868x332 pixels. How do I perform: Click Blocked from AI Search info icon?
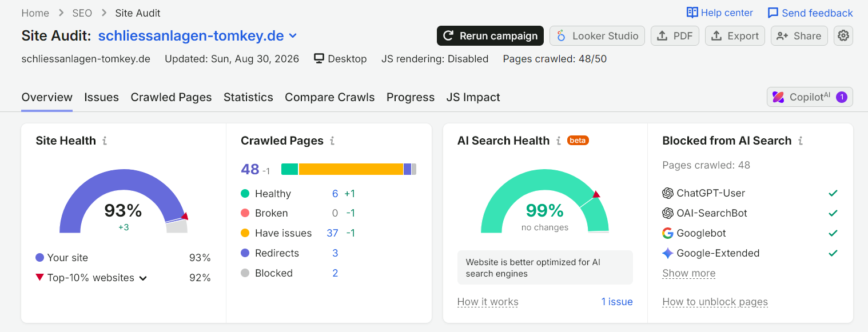point(801,141)
